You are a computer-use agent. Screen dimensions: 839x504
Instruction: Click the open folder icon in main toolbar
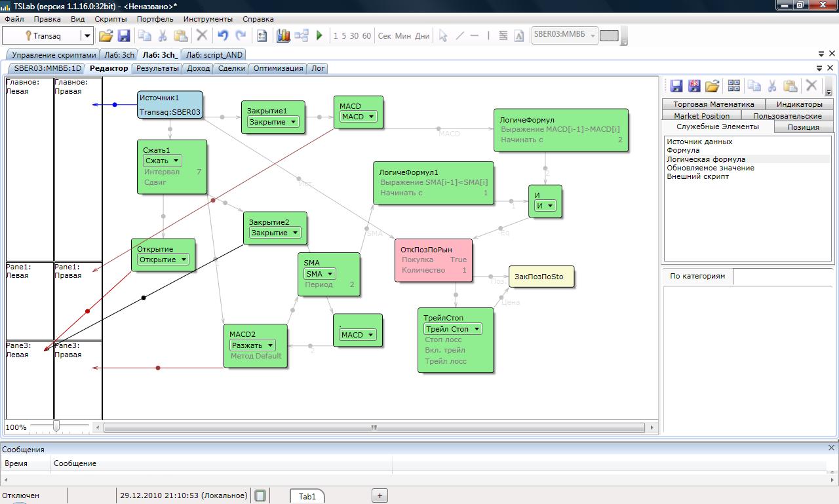point(106,36)
